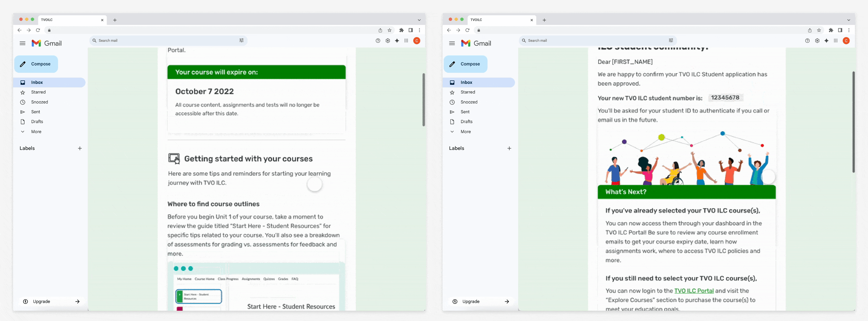Click Compose in left Gmail window

36,64
